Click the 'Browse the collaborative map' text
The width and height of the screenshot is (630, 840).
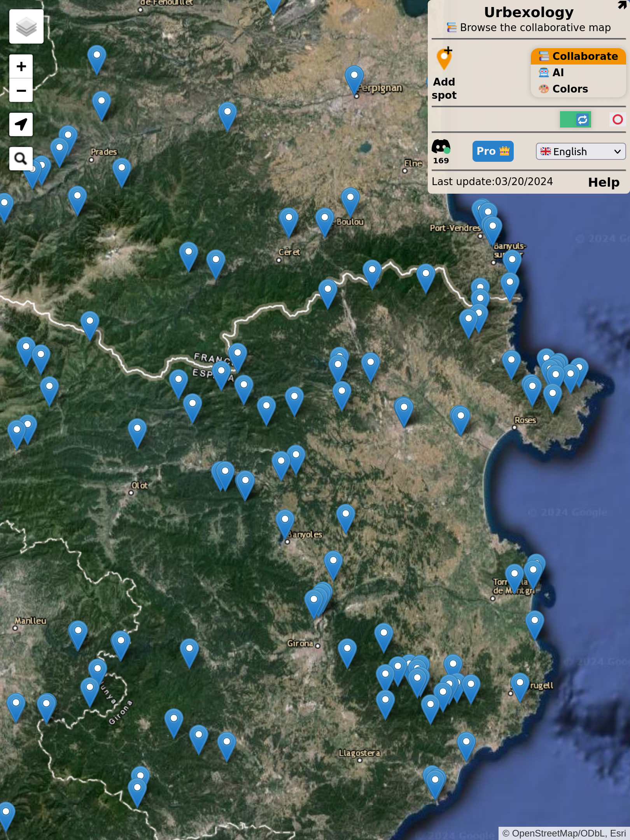coord(535,28)
